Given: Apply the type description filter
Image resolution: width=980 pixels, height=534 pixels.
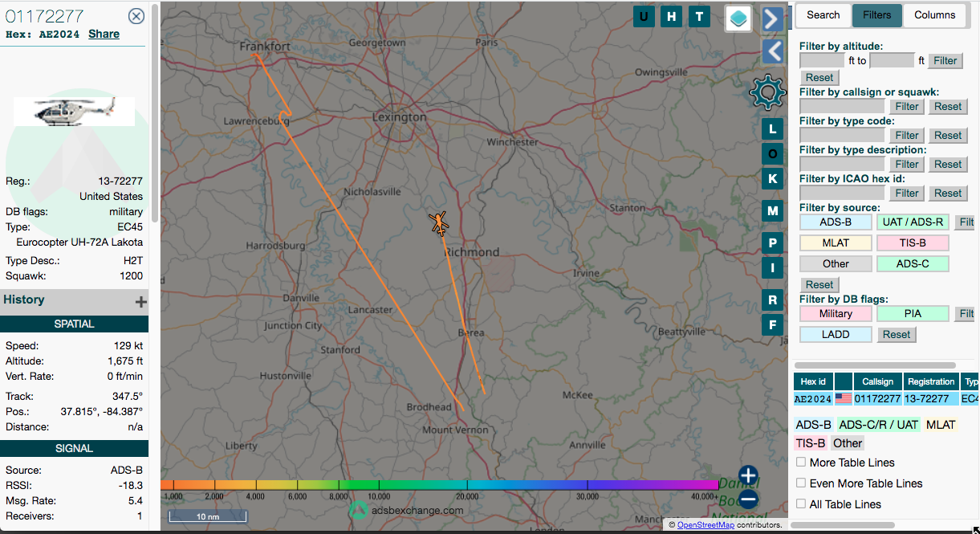Looking at the screenshot, I should click(x=907, y=164).
